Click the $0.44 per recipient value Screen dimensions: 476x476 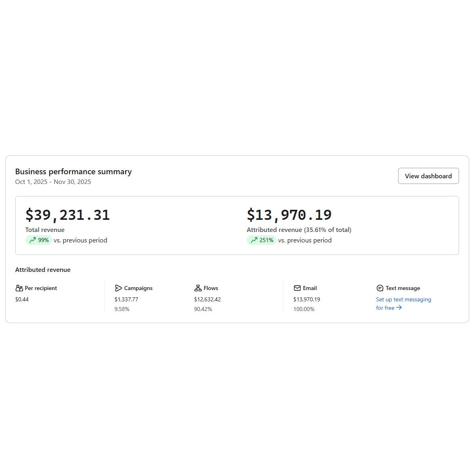point(22,299)
